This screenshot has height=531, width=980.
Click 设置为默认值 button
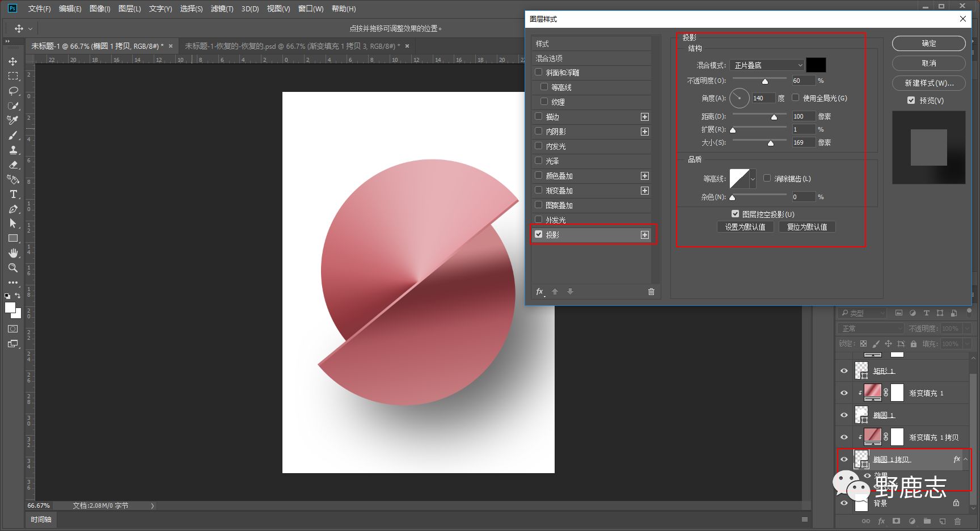point(745,227)
